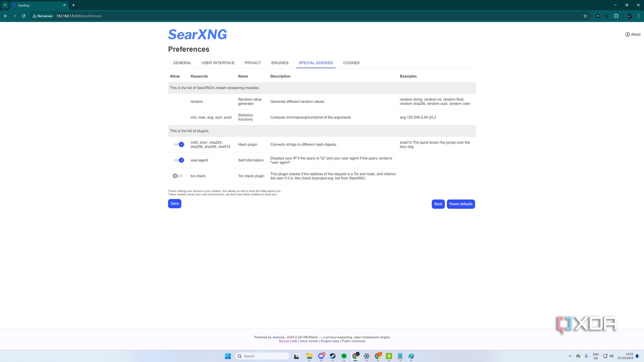Image resolution: width=644 pixels, height=362 pixels.
Task: Click Reset defaults button
Action: 461,204
